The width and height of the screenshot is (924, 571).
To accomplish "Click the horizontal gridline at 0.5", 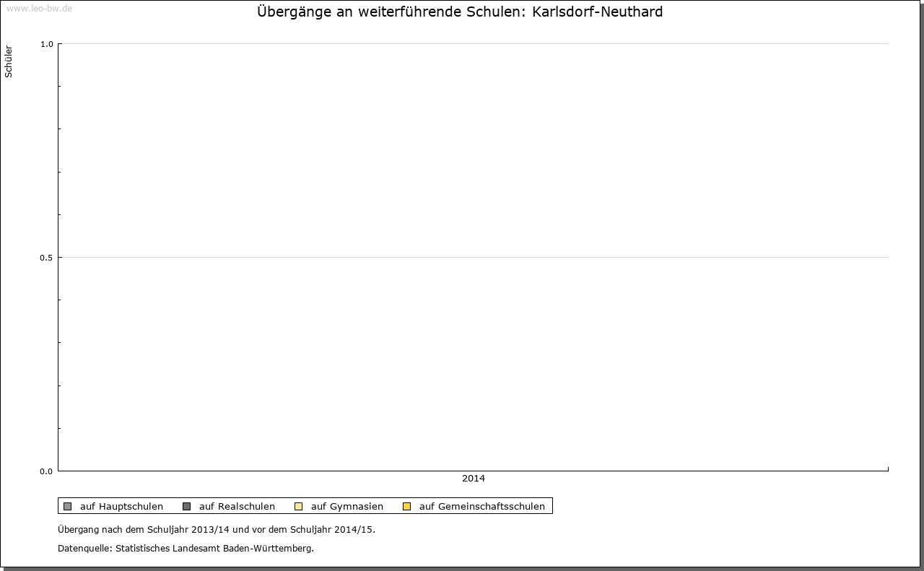I will pyautogui.click(x=474, y=257).
